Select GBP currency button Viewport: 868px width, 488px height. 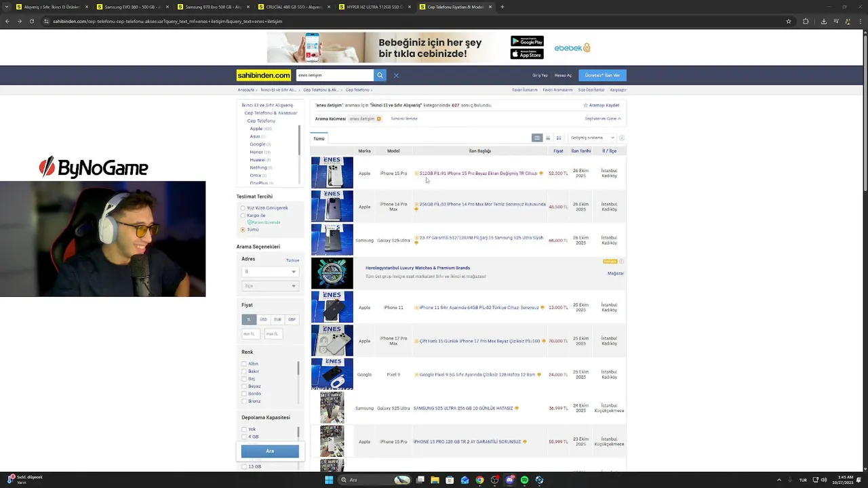coord(292,319)
